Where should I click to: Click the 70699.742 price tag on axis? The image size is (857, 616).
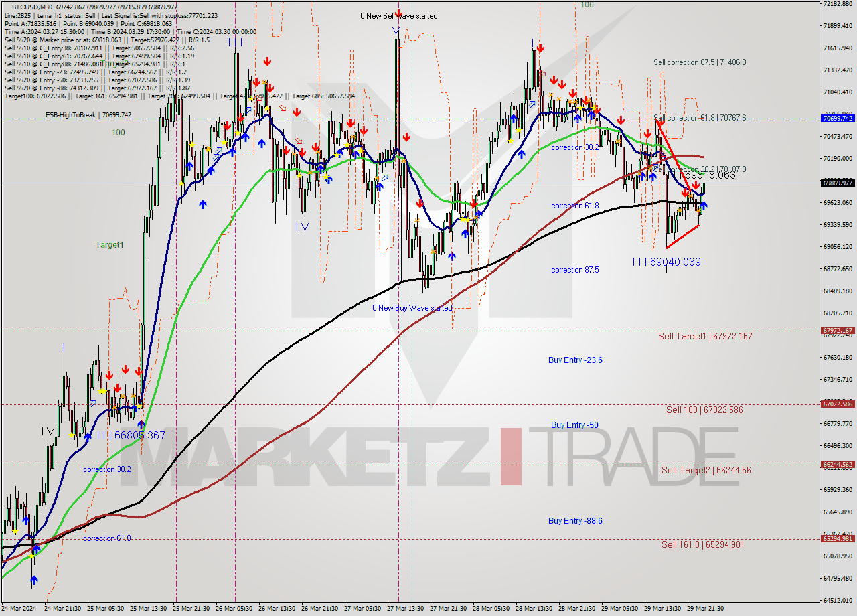tap(837, 118)
